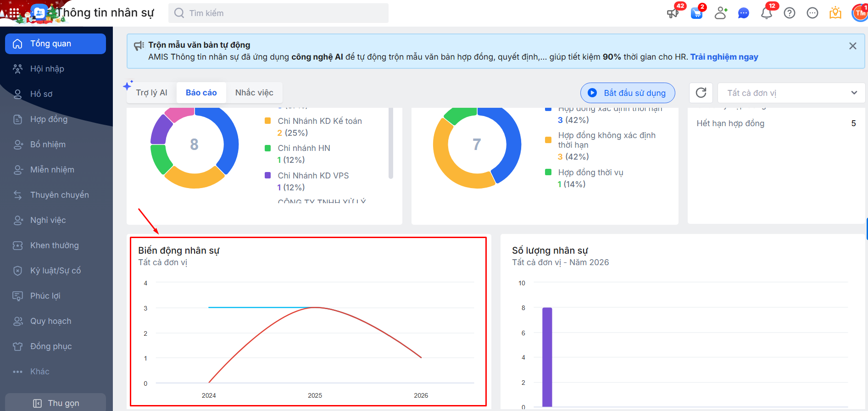This screenshot has height=411, width=868.
Task: Click the orange lightbulb guide icon
Action: click(835, 13)
